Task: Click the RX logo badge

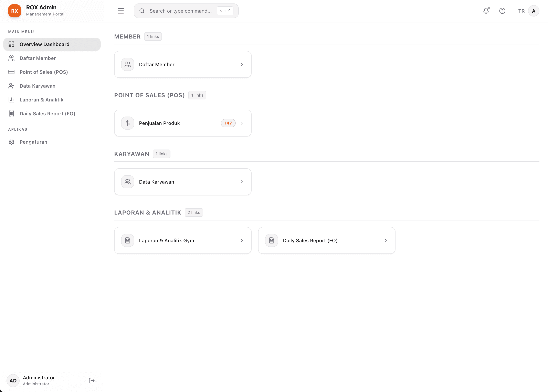Action: 14,11
